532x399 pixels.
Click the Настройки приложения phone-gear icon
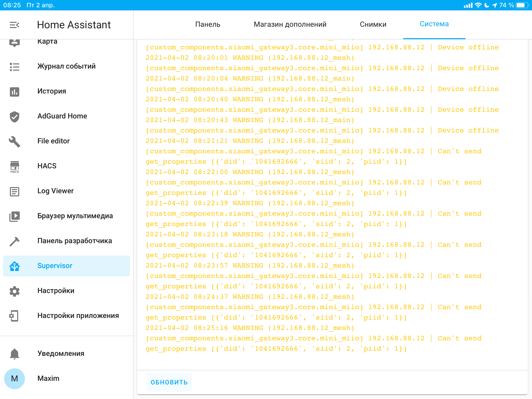click(14, 316)
